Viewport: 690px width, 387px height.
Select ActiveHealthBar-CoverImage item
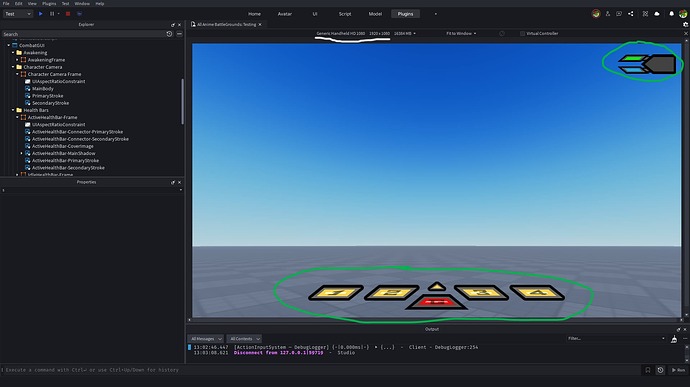(62, 146)
